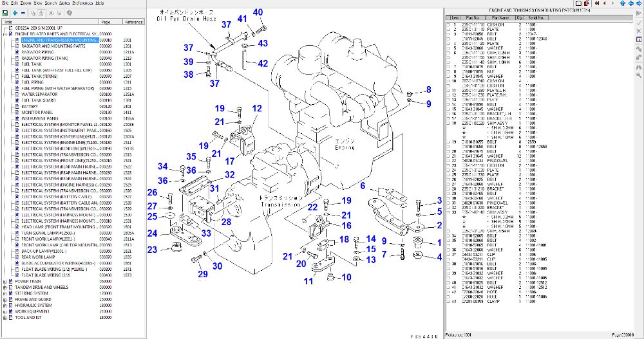644x339 pixels.
Task: Open the Notes menu
Action: (x=64, y=3)
